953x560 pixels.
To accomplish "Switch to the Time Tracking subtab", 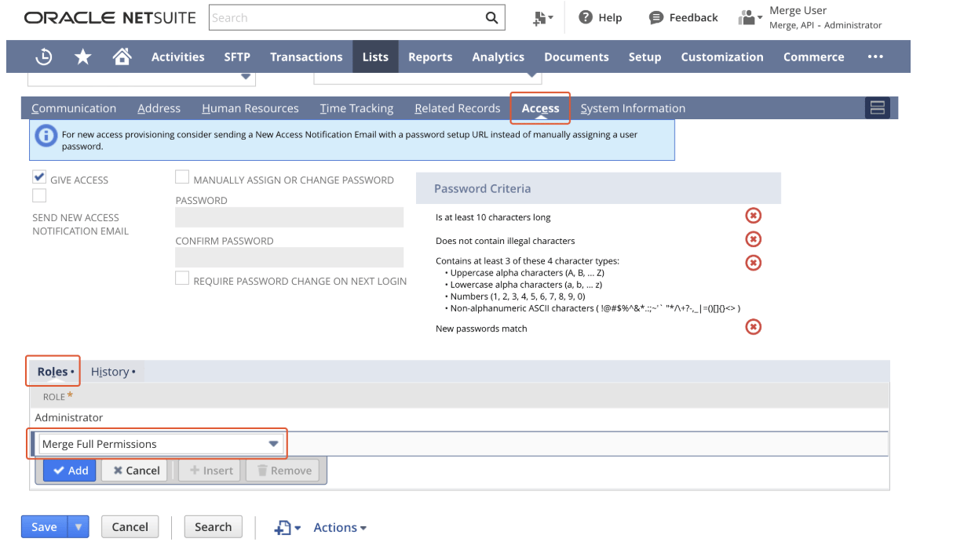I will tap(356, 108).
